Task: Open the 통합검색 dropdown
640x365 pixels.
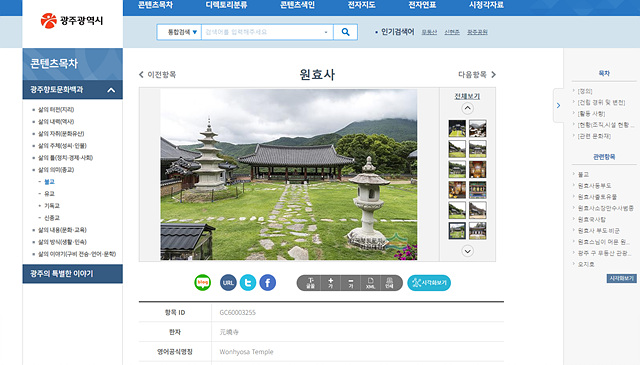Action: point(179,32)
